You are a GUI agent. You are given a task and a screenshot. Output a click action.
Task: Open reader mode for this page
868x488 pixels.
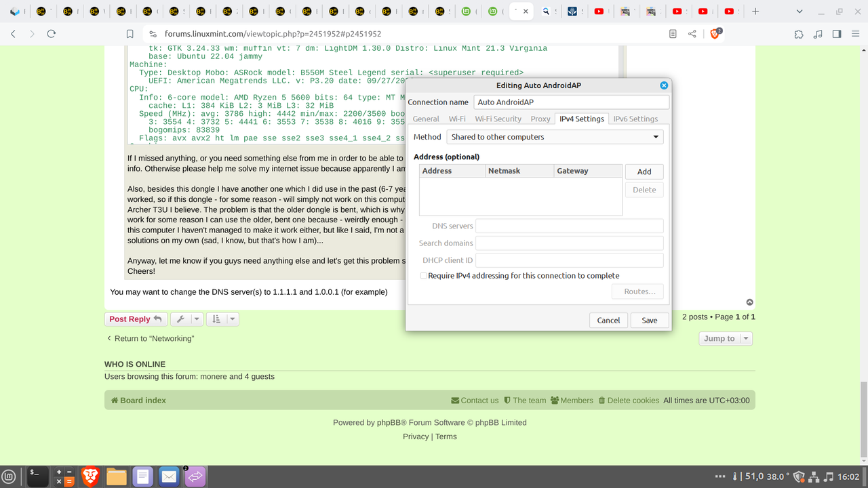click(673, 34)
